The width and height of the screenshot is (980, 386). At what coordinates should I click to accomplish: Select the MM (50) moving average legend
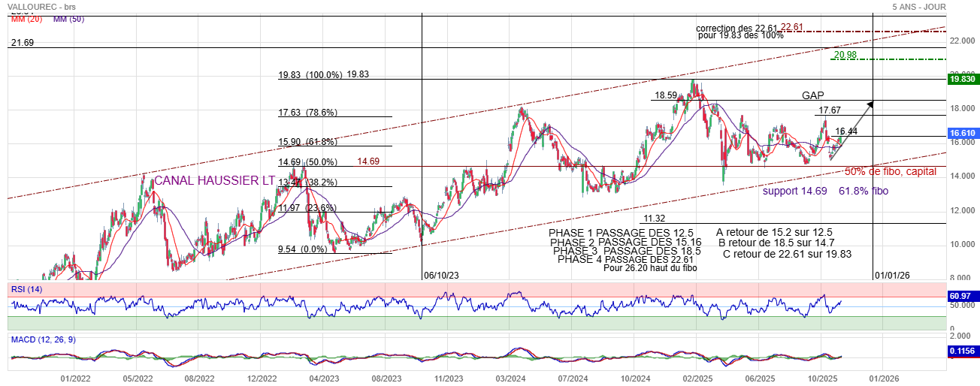(x=69, y=19)
